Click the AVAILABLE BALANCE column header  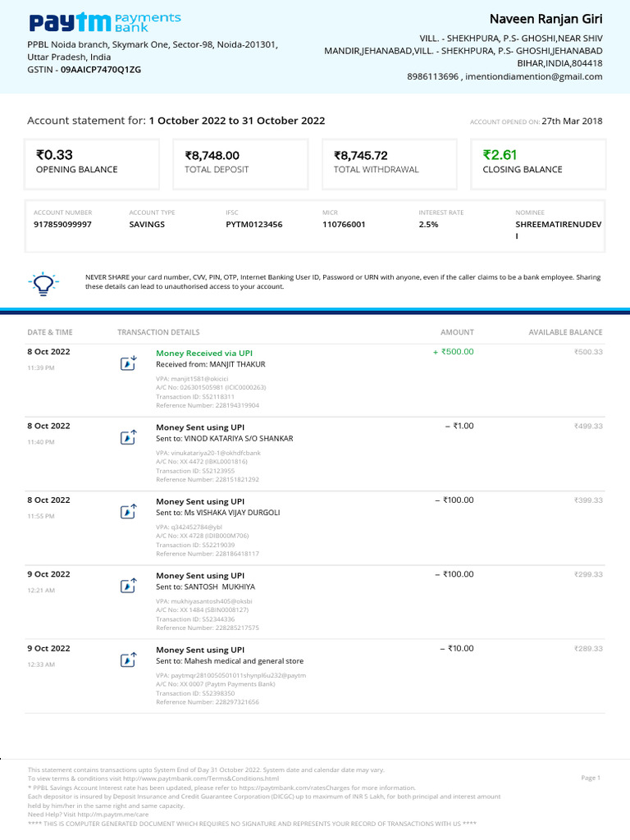(x=565, y=332)
